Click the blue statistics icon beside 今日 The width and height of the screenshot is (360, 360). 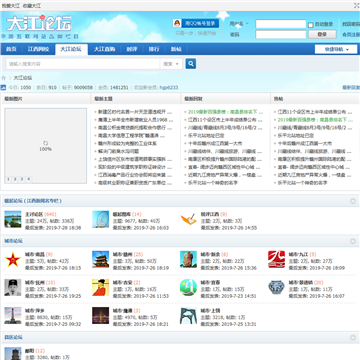tap(3, 87)
